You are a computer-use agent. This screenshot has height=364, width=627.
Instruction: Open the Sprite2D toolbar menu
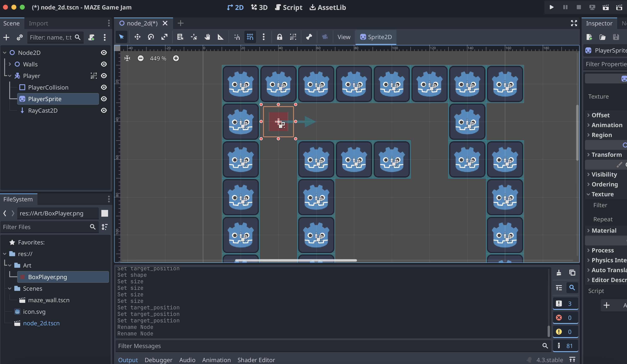click(x=376, y=37)
